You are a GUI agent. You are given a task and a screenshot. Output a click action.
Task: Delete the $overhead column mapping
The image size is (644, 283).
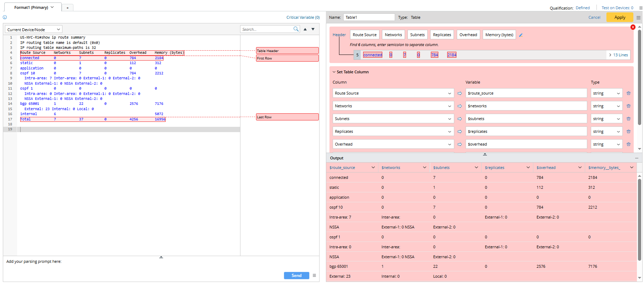(x=628, y=144)
